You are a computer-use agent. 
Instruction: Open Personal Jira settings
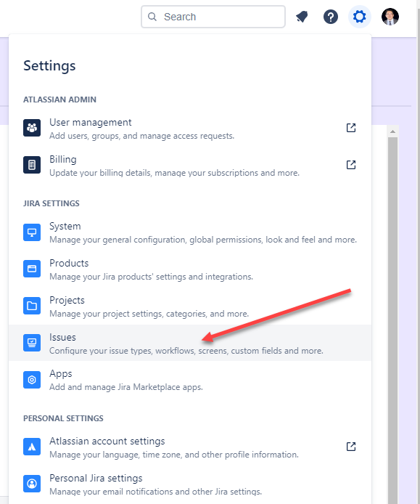pyautogui.click(x=190, y=484)
